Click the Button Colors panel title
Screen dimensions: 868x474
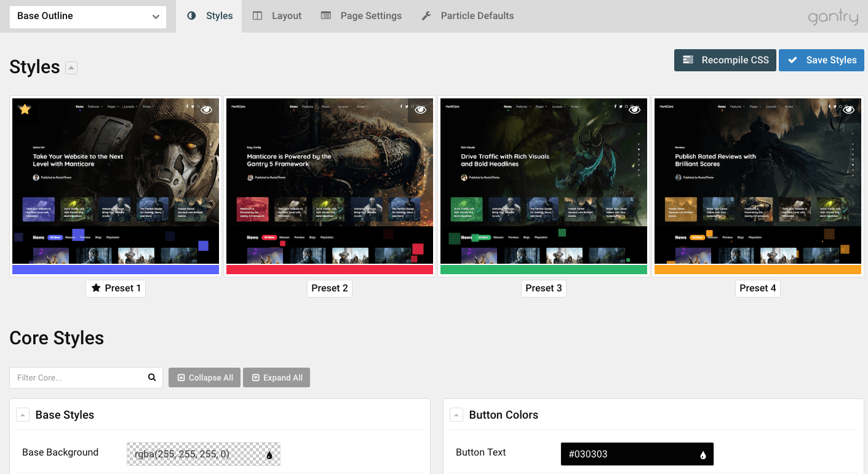(x=504, y=415)
